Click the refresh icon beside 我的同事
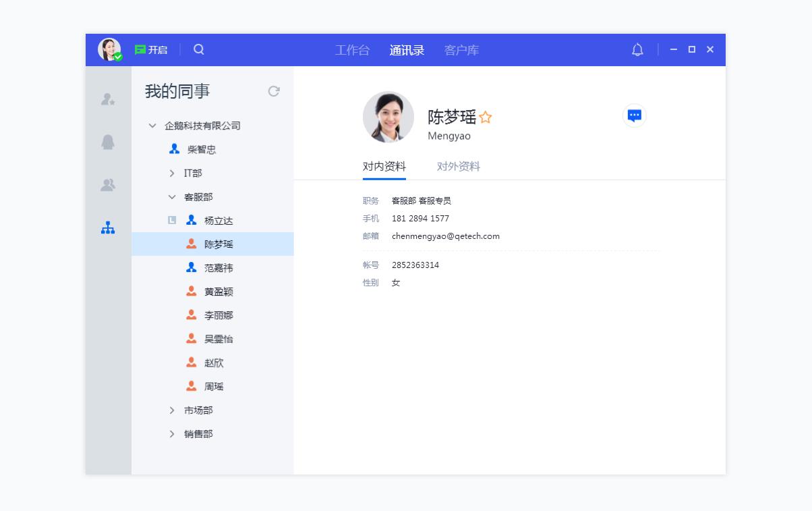 click(x=274, y=91)
